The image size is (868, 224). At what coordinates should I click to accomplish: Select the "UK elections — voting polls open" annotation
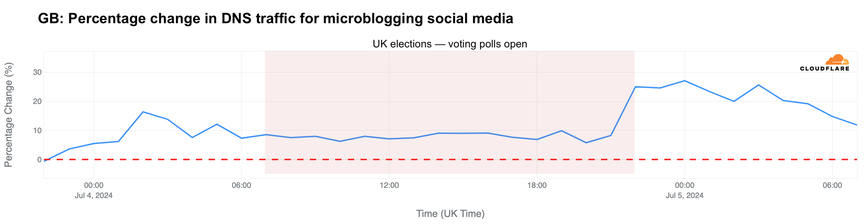449,44
